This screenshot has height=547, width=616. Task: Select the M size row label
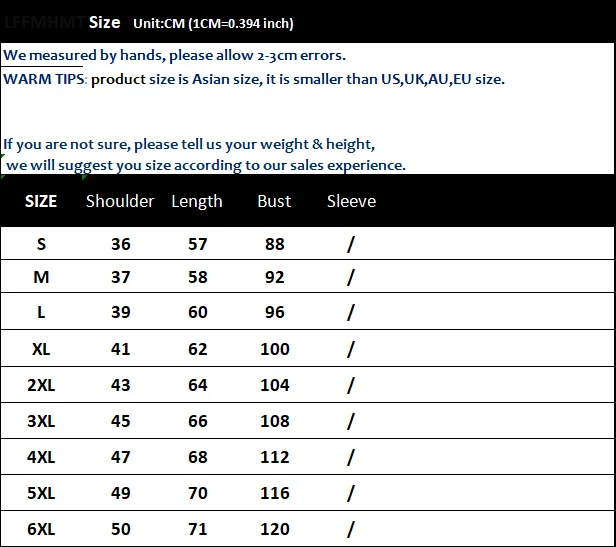pos(41,277)
